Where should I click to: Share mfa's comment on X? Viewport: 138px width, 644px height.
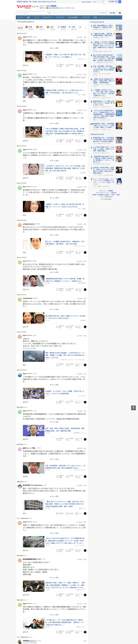pos(85,65)
